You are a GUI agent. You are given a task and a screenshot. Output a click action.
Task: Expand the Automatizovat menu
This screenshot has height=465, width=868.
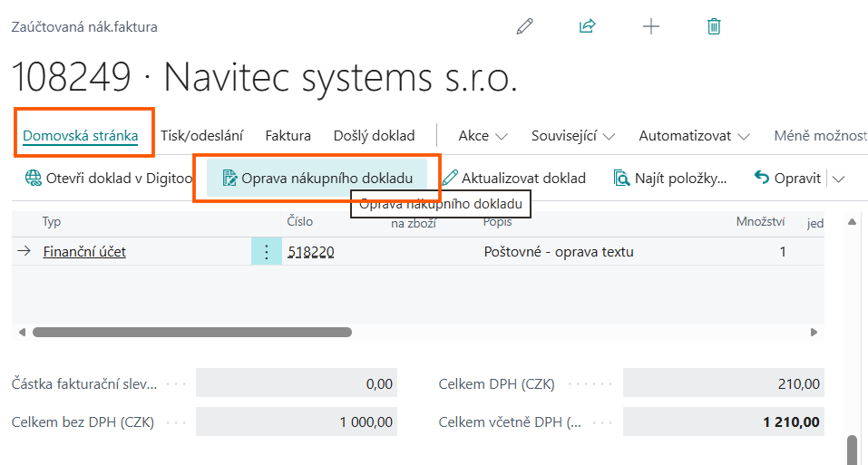tap(694, 135)
